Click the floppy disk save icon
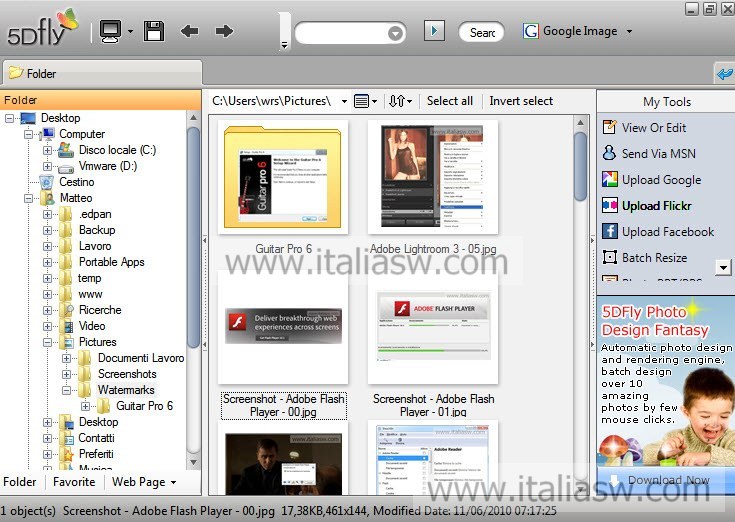735x522 pixels. tap(154, 31)
